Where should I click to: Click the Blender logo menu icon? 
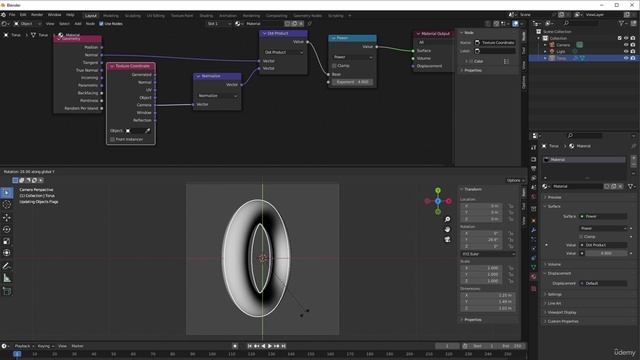(4, 15)
